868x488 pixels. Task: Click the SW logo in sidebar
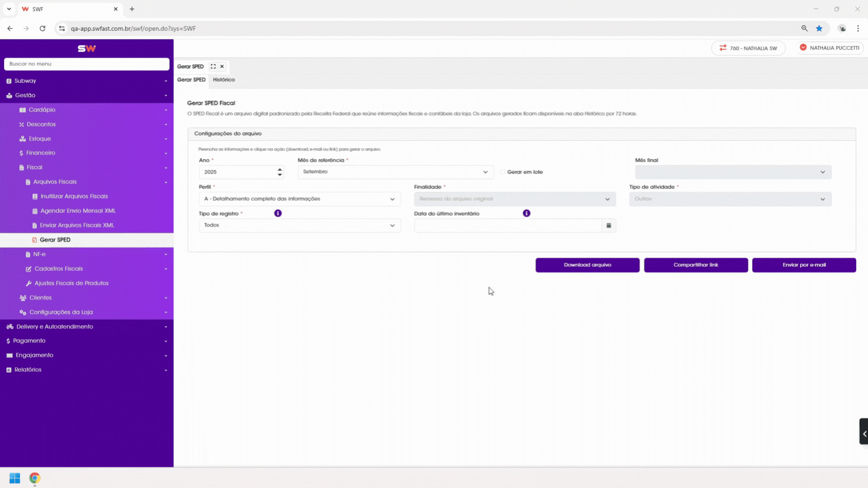point(87,48)
